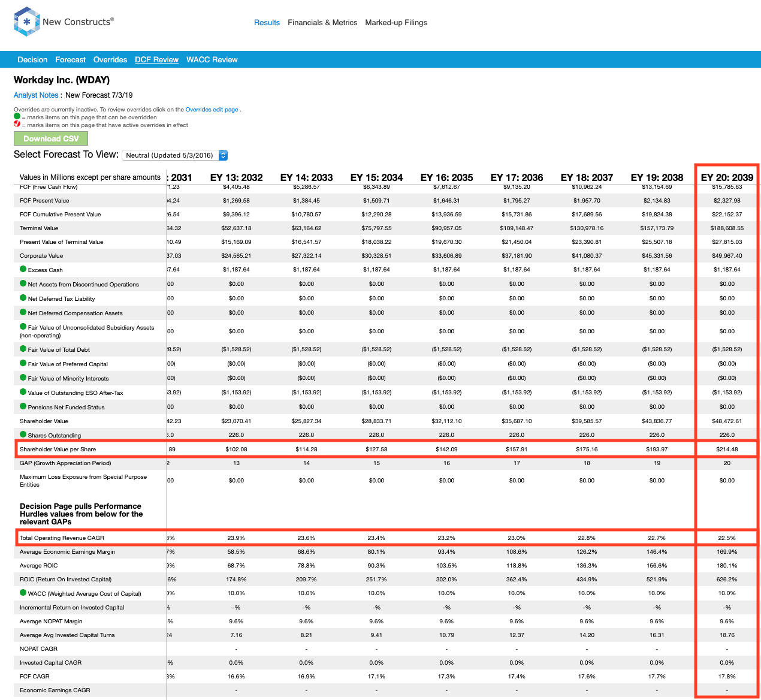Open the Select Forecast To View dropdown
Viewport: 761px width, 700px height.
[x=174, y=155]
